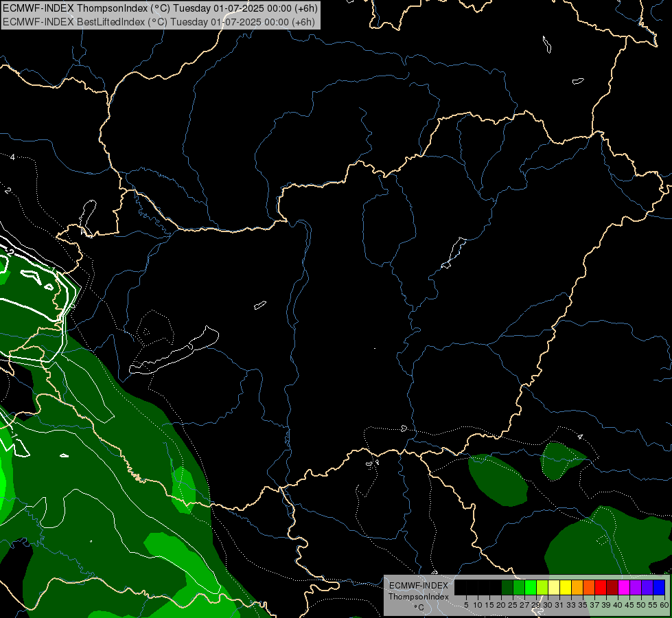The image size is (672, 618).
Task: Click legend tick value '15'
Action: (490, 605)
